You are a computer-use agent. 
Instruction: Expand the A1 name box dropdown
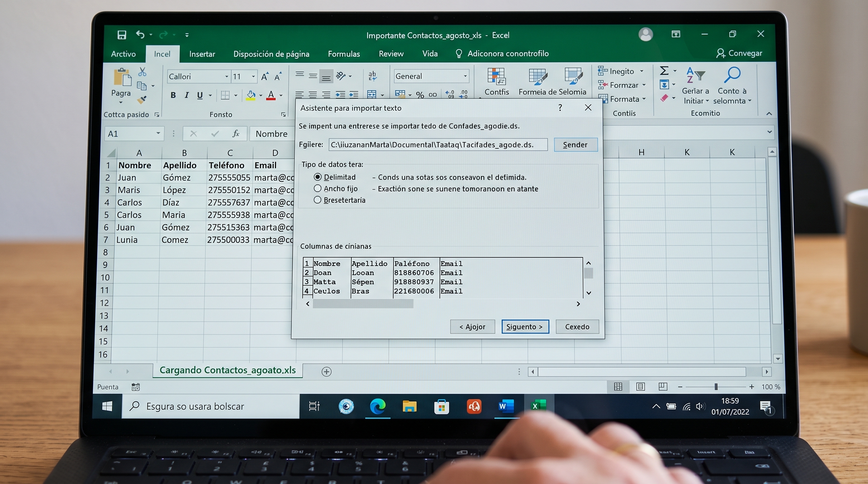158,133
